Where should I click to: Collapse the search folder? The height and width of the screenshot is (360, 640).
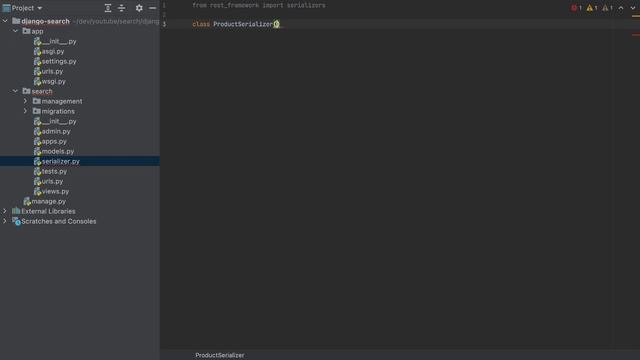15,91
